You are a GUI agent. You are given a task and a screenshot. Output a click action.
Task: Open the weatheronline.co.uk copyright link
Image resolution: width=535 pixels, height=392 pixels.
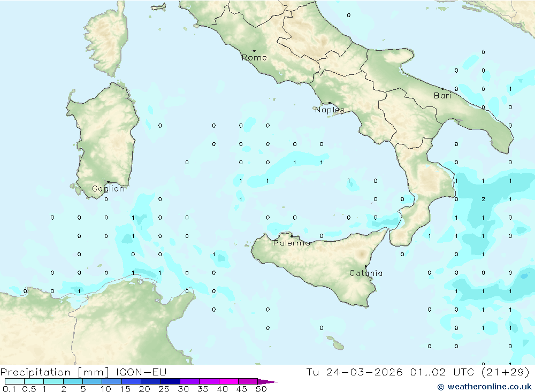tap(485, 387)
